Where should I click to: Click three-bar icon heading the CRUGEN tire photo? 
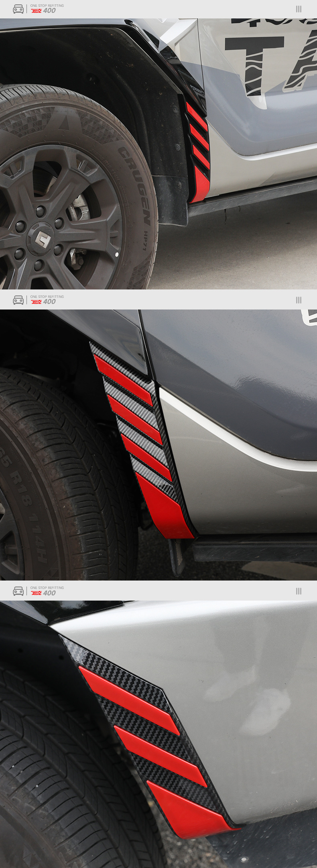pos(299,9)
